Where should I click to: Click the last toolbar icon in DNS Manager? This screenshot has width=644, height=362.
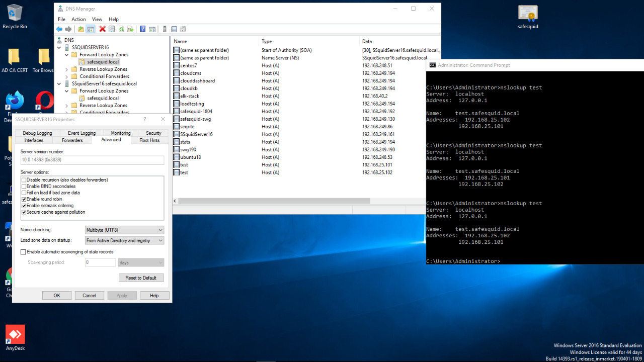point(183,29)
